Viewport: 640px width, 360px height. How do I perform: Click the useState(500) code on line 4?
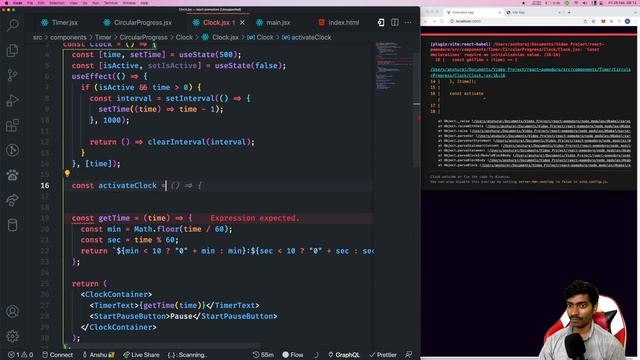point(210,54)
